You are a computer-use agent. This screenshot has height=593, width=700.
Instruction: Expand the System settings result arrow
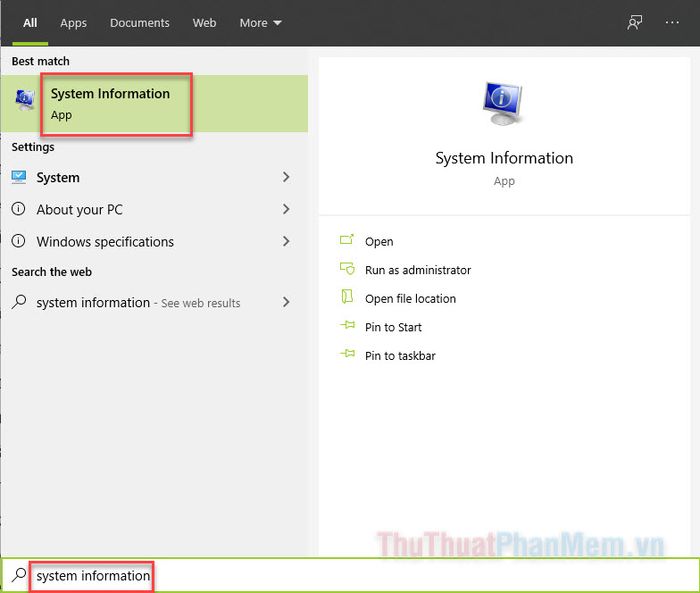[286, 177]
